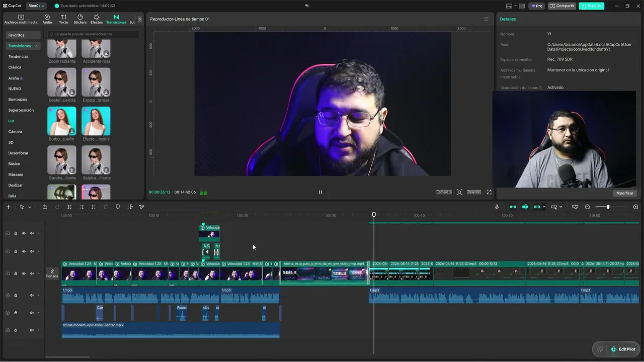Open the layout selector in title bar

pos(511,6)
